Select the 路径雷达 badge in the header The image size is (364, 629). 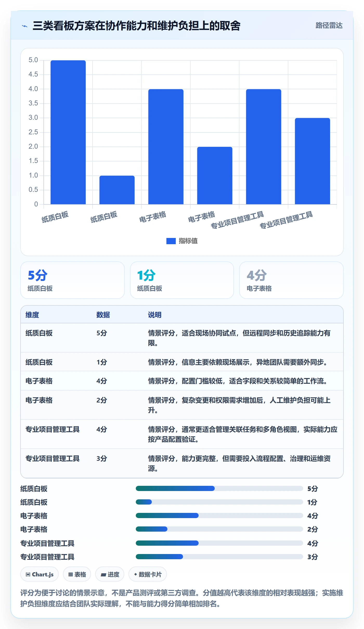(329, 26)
